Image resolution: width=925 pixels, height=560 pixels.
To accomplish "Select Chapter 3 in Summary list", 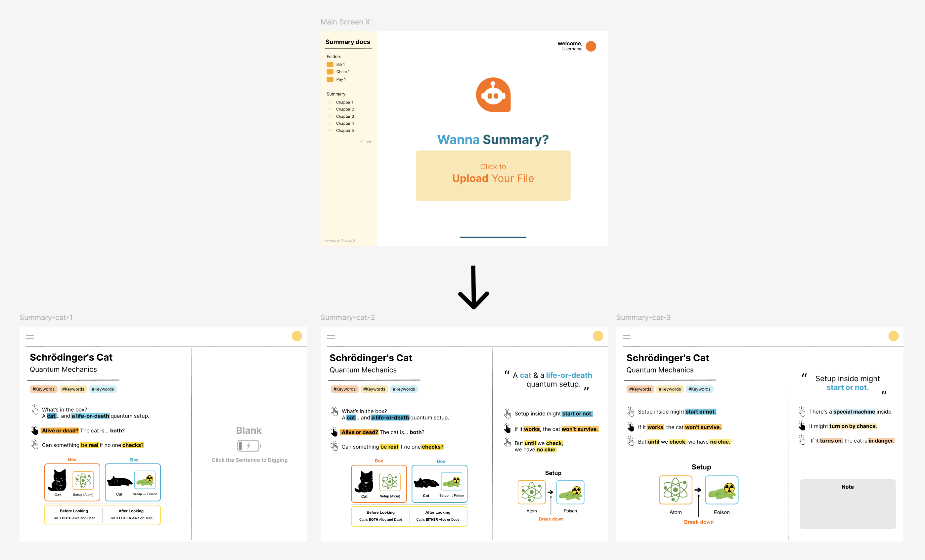I will [x=345, y=116].
